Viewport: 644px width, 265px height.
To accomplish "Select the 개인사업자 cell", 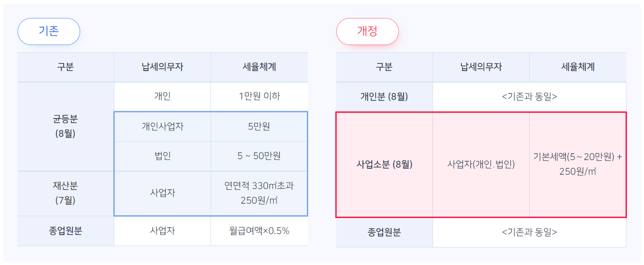I will (x=162, y=126).
